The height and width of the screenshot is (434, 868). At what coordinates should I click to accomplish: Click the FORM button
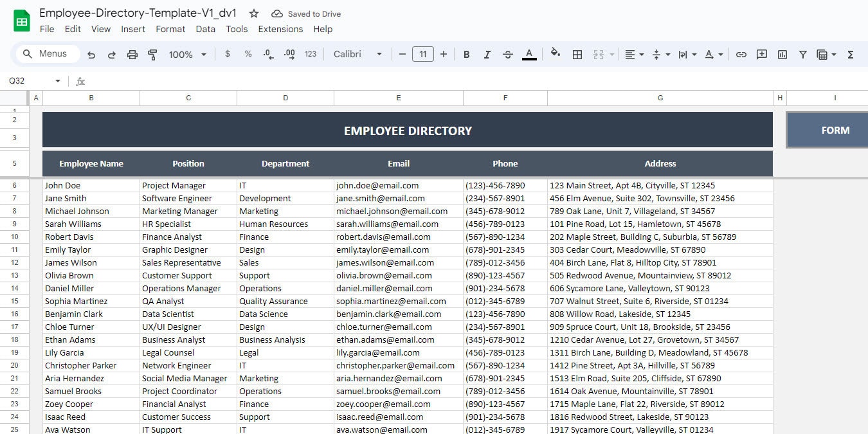835,130
